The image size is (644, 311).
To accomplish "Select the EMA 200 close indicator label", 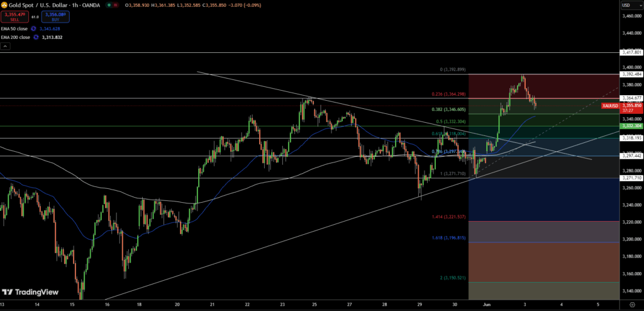I will (x=16, y=37).
